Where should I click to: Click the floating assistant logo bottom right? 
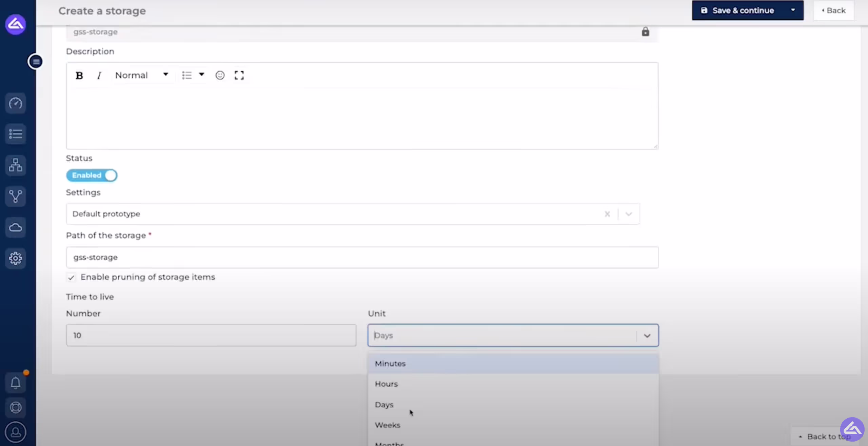[852, 429]
